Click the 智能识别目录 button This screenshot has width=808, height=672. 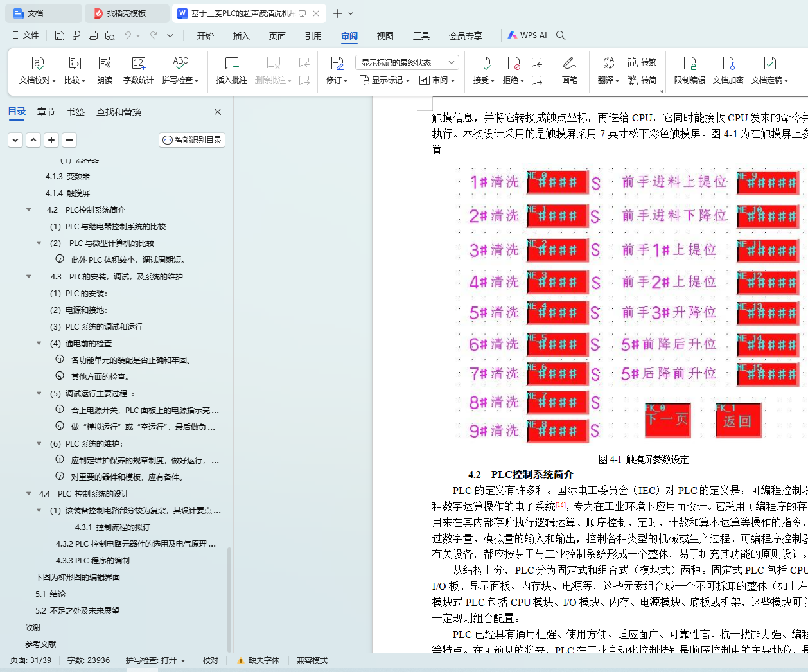192,140
